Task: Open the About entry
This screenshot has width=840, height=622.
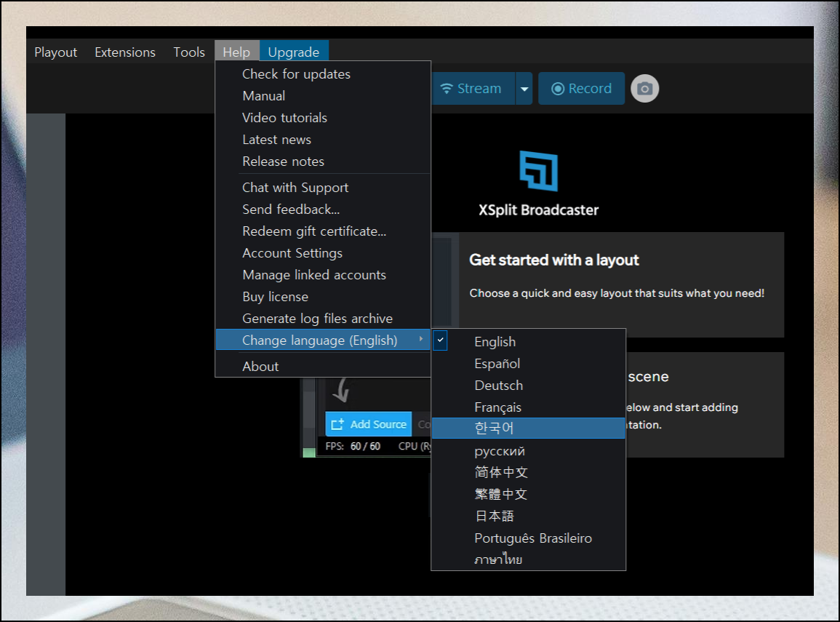Action: pos(323,367)
